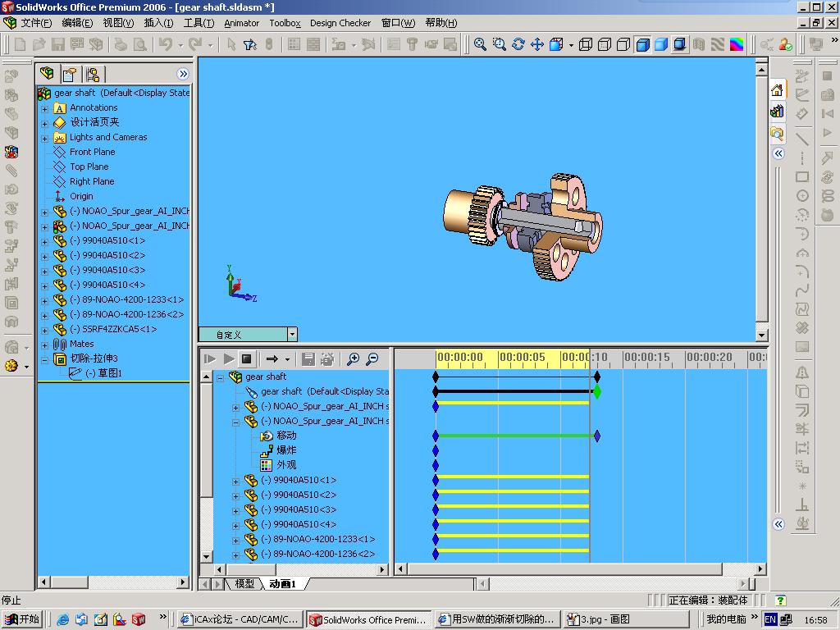Zoom out the animation timeline
This screenshot has height=630, width=840.
pyautogui.click(x=372, y=359)
